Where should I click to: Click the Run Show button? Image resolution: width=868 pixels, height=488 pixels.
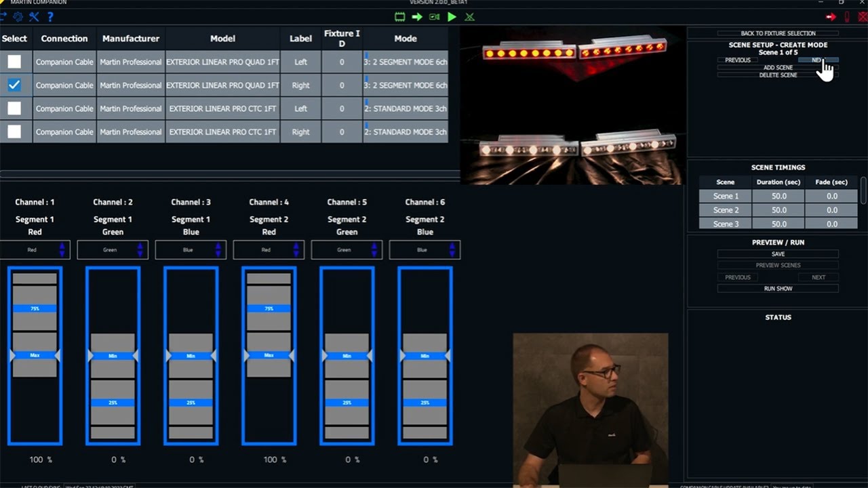coord(778,289)
